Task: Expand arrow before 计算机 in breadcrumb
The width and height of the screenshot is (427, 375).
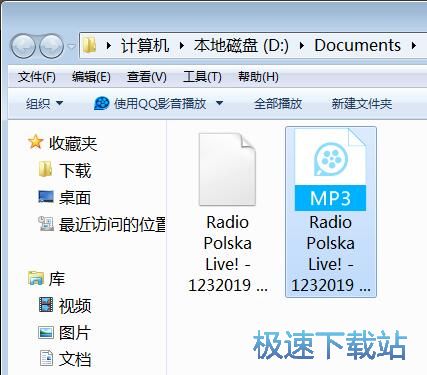Action: pyautogui.click(x=108, y=46)
